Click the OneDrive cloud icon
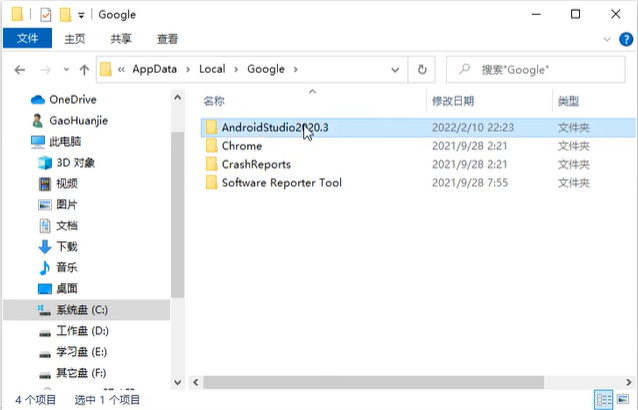 click(38, 100)
